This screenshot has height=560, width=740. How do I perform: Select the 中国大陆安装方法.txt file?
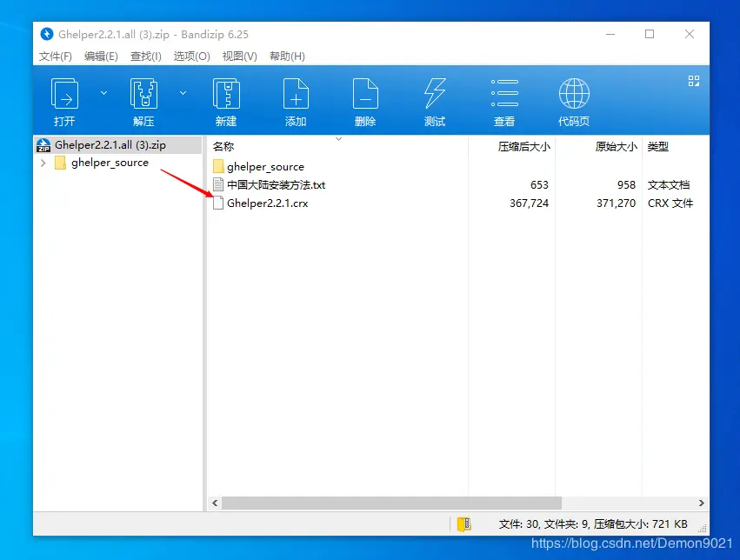[276, 185]
